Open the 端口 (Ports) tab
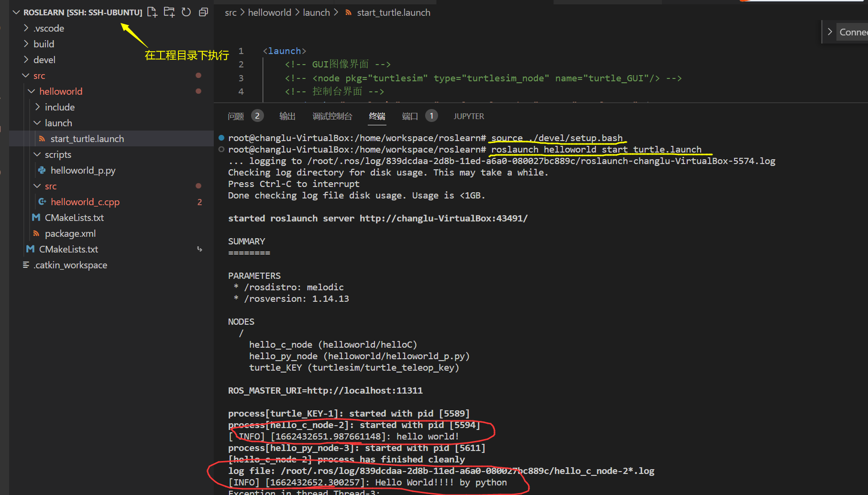 (x=410, y=116)
